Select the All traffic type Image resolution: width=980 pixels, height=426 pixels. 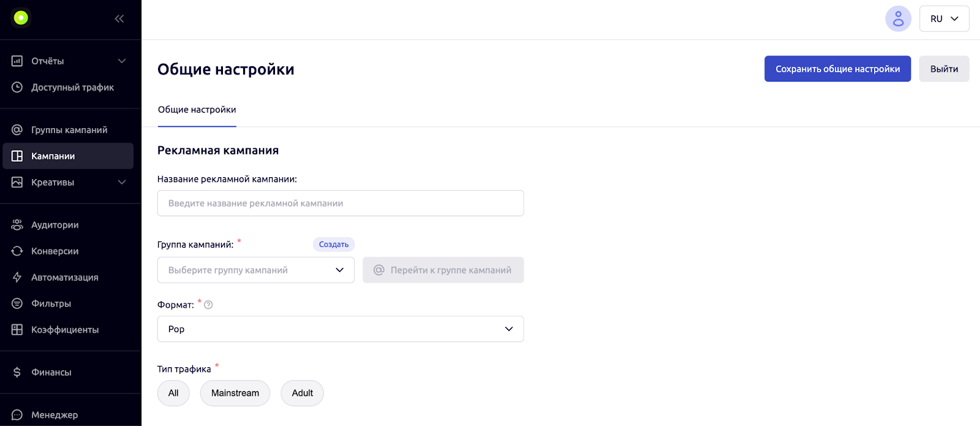pyautogui.click(x=173, y=394)
